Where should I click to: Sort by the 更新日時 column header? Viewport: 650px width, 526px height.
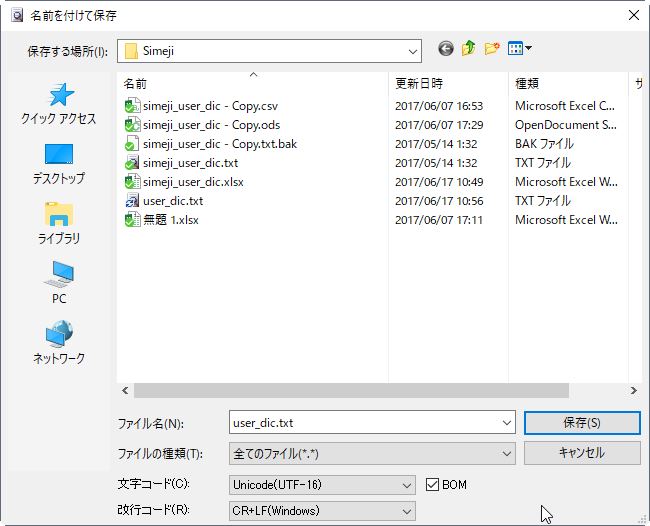pos(449,84)
